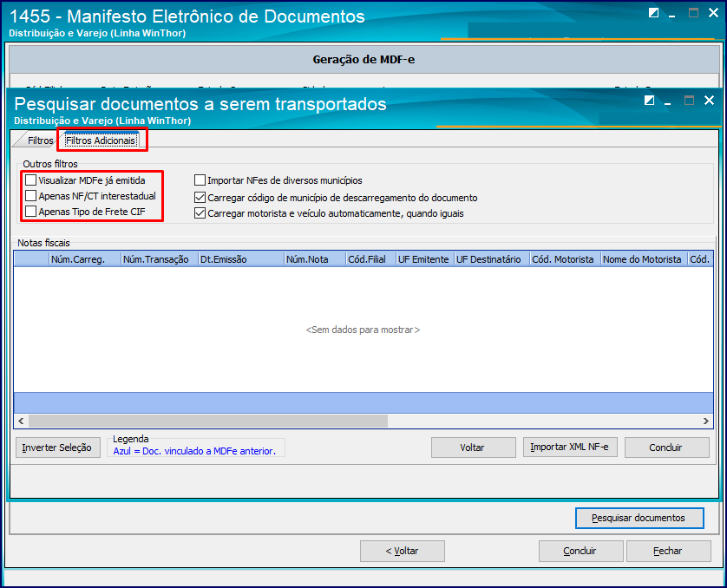This screenshot has height=588, width=727.
Task: Click the grid's left scroll arrow
Action: pos(21,421)
